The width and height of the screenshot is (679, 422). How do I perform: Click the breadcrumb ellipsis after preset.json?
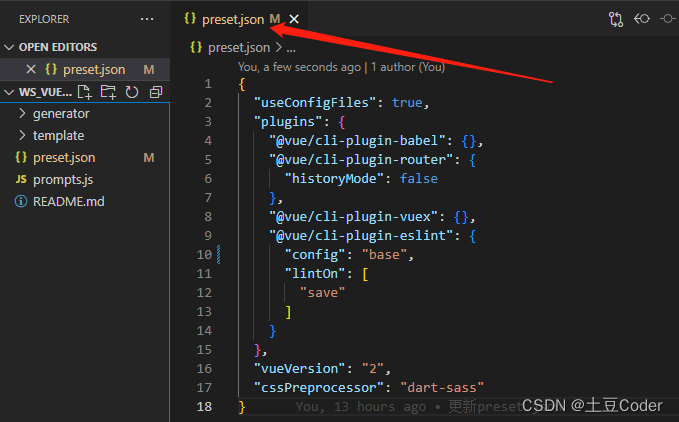291,48
